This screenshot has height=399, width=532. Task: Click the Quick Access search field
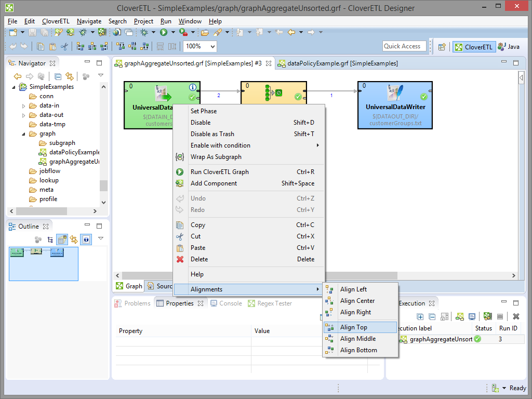pyautogui.click(x=404, y=46)
